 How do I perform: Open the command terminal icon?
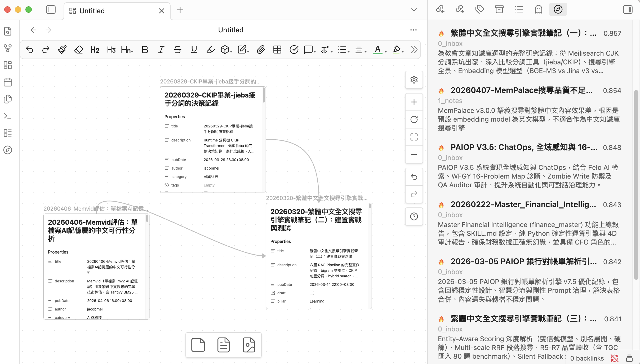coord(8,116)
